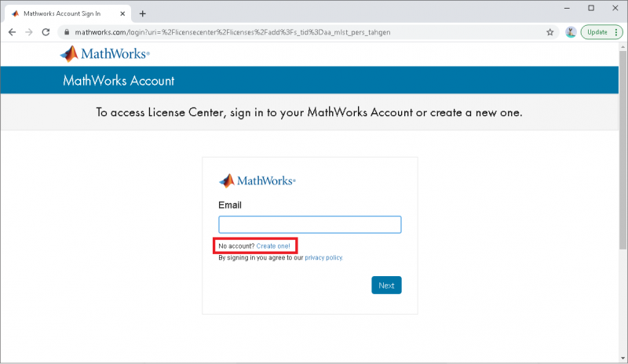Open the privacy policy link
This screenshot has height=364, width=628.
(323, 257)
